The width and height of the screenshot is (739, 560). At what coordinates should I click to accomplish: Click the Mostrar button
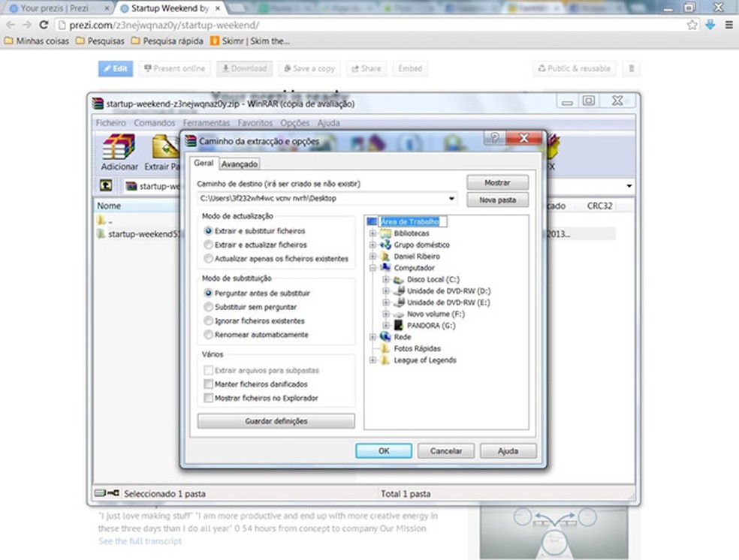pos(497,182)
